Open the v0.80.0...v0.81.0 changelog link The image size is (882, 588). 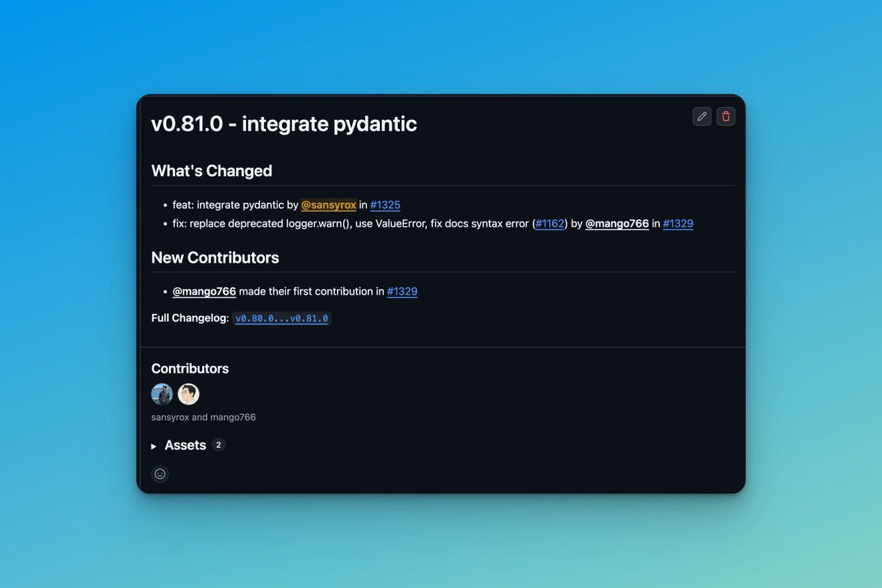282,318
